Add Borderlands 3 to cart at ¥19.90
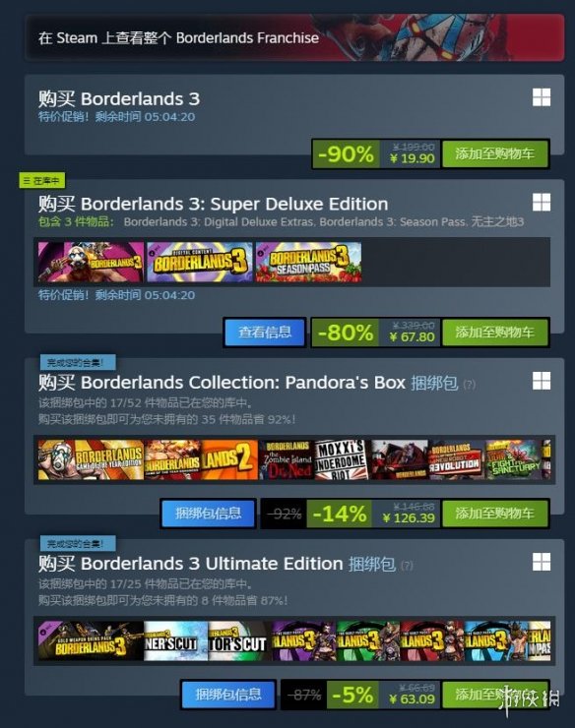The image size is (575, 728). [495, 153]
